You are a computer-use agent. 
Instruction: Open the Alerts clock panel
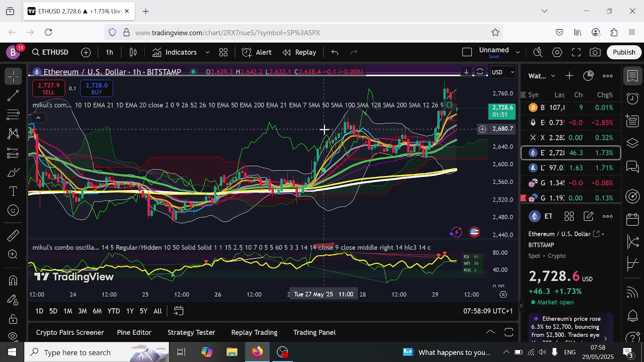click(x=633, y=99)
